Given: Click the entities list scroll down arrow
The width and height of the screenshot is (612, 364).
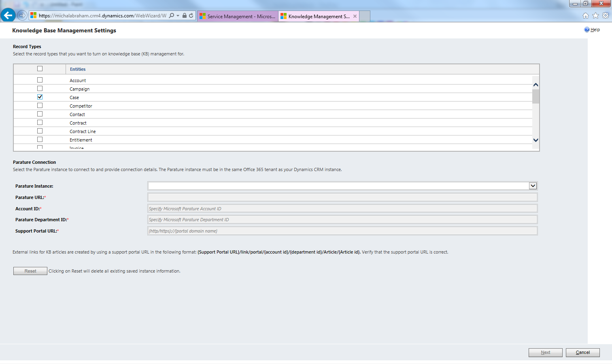Looking at the screenshot, I should point(535,140).
